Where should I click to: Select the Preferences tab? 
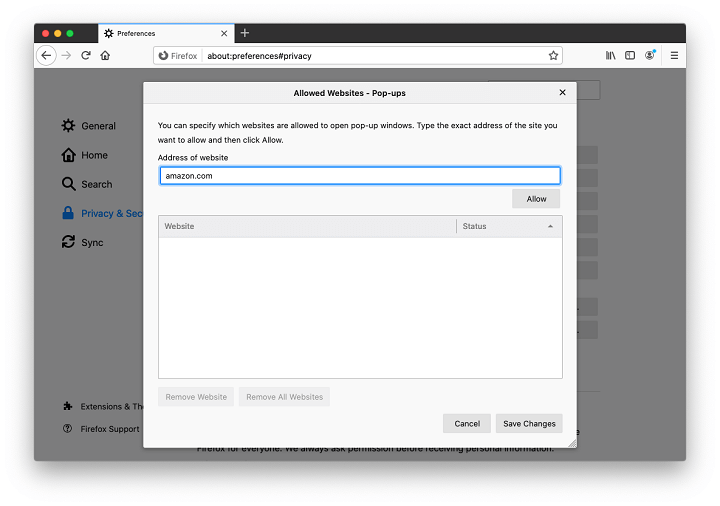coord(166,34)
